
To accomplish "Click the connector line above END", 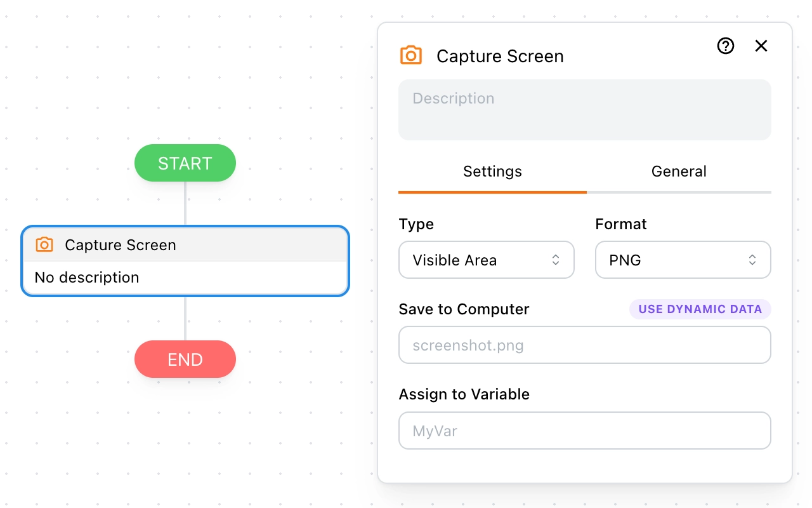I will 185,319.
